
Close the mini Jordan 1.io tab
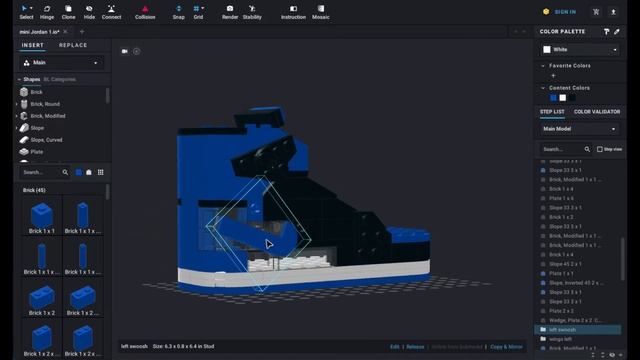pyautogui.click(x=65, y=31)
